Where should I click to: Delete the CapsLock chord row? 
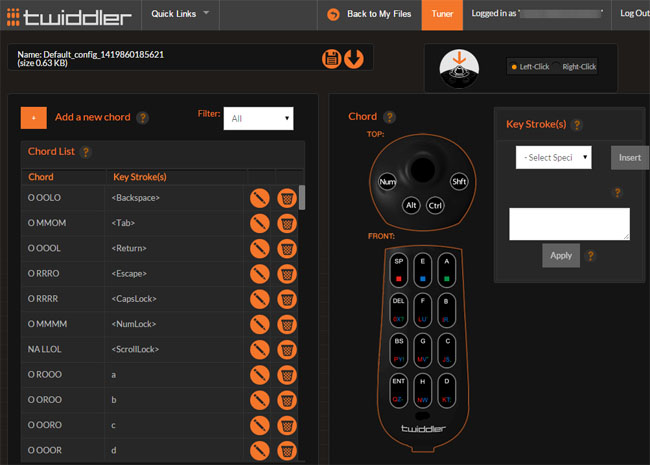tap(287, 299)
